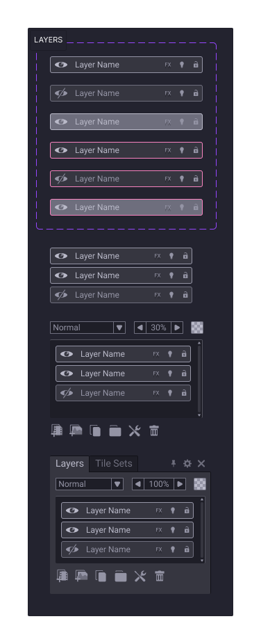Image resolution: width=261 pixels, height=644 pixels.
Task: Toggle the crossed eye on the fifth dashed-frame row
Action: [61, 179]
